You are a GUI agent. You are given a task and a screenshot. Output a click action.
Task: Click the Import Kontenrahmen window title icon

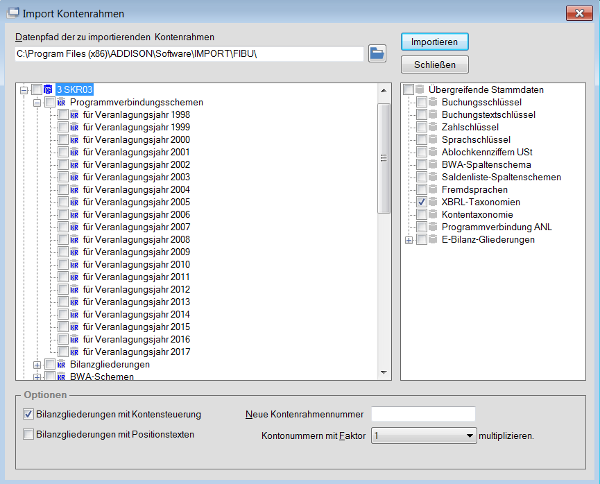click(13, 13)
